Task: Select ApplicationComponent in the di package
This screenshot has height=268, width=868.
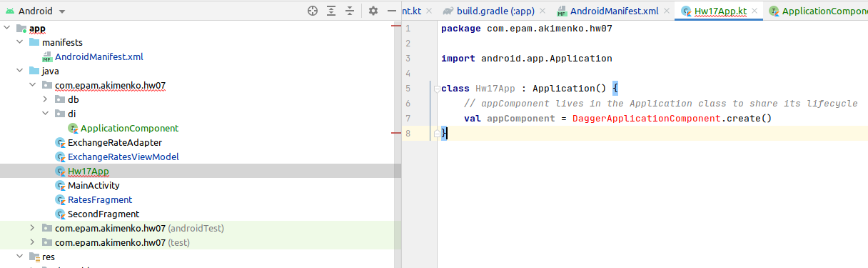Action: click(129, 128)
